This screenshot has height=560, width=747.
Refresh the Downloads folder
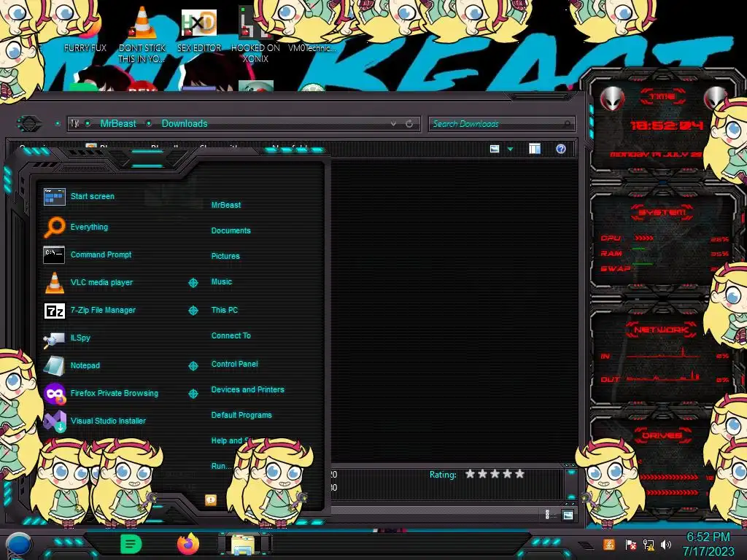(x=409, y=124)
